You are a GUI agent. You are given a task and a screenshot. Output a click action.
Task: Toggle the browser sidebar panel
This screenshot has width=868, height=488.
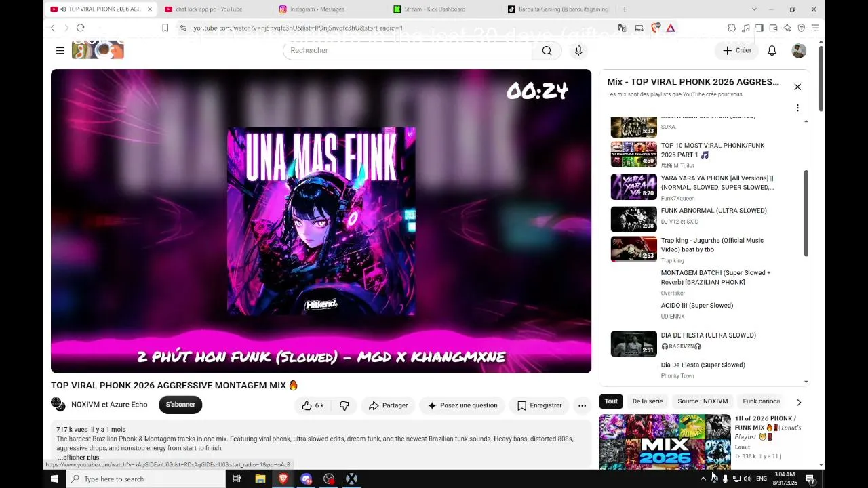759,28
